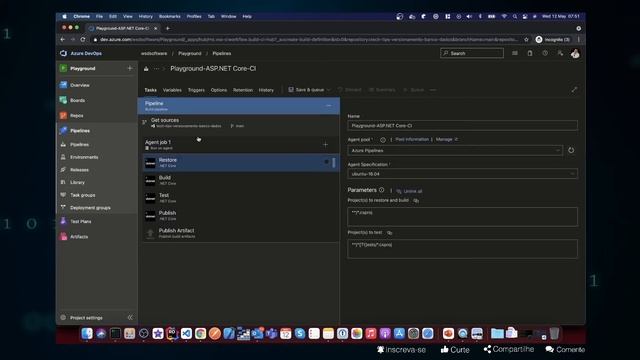The width and height of the screenshot is (640, 360).
Task: Click the Azure DevOps logo
Action: (63, 53)
